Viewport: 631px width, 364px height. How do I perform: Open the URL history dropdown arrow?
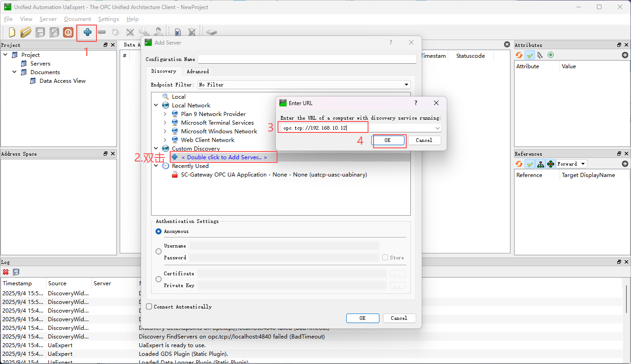[437, 128]
